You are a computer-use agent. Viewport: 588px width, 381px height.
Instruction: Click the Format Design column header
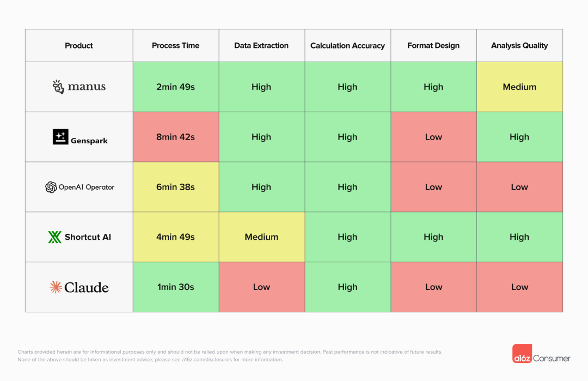click(433, 46)
